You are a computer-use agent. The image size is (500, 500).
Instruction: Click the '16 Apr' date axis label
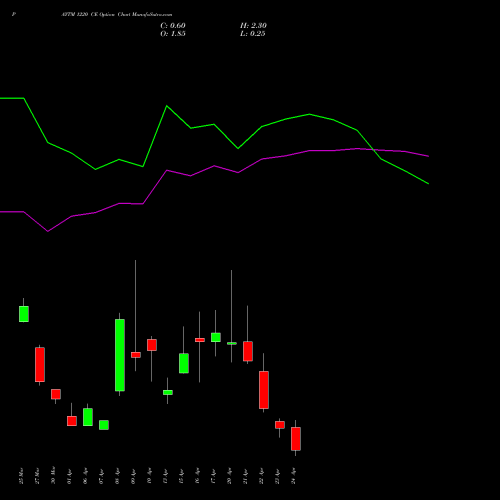click(x=197, y=476)
